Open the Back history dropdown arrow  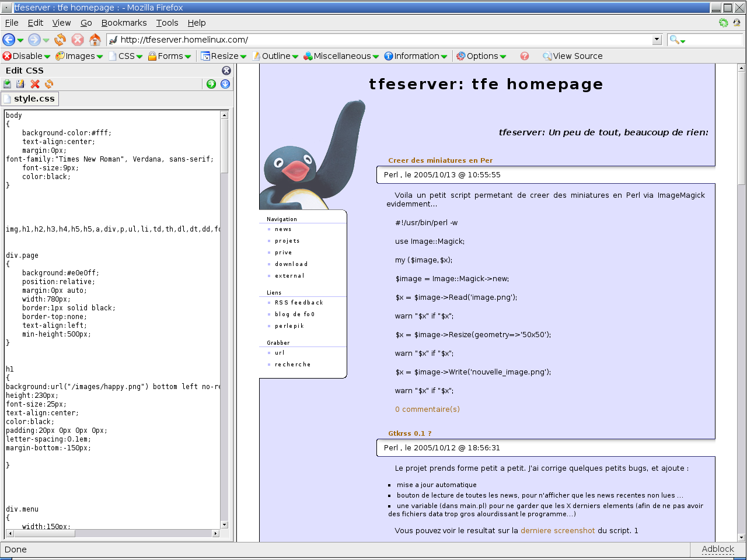(20, 40)
